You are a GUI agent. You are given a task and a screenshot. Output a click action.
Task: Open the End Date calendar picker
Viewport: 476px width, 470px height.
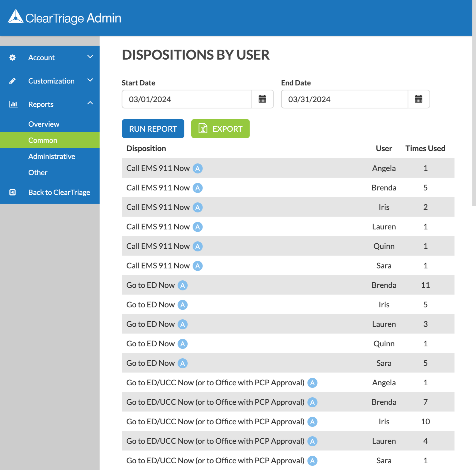(x=419, y=99)
